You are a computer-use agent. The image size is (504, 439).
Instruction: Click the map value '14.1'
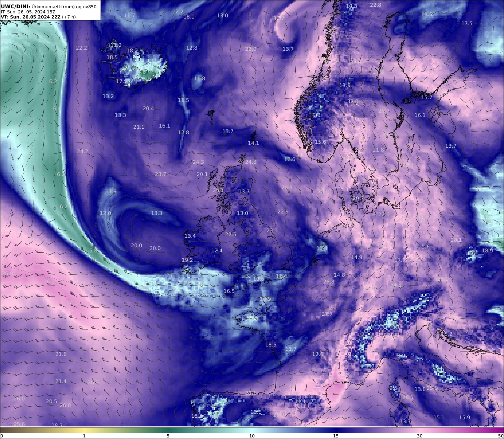click(x=254, y=143)
